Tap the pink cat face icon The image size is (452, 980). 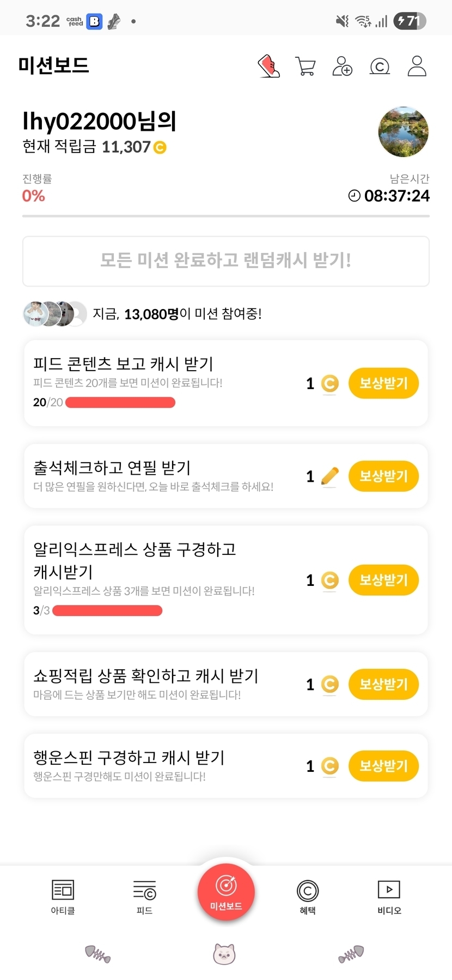click(224, 954)
